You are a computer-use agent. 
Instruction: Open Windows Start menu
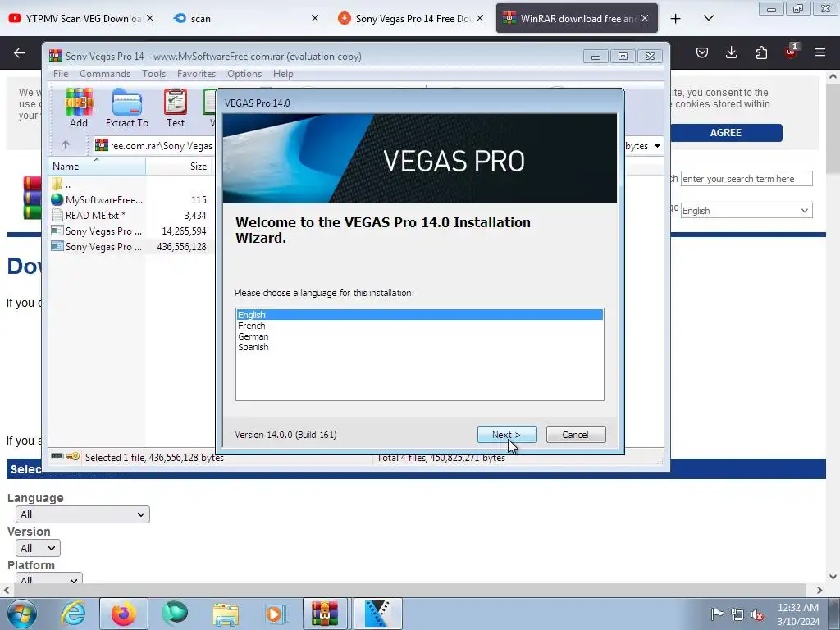tap(21, 614)
